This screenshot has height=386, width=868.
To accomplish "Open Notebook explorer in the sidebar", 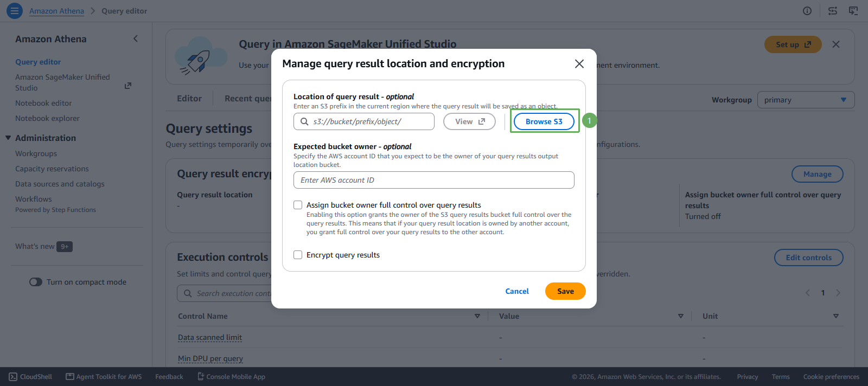I will (47, 118).
